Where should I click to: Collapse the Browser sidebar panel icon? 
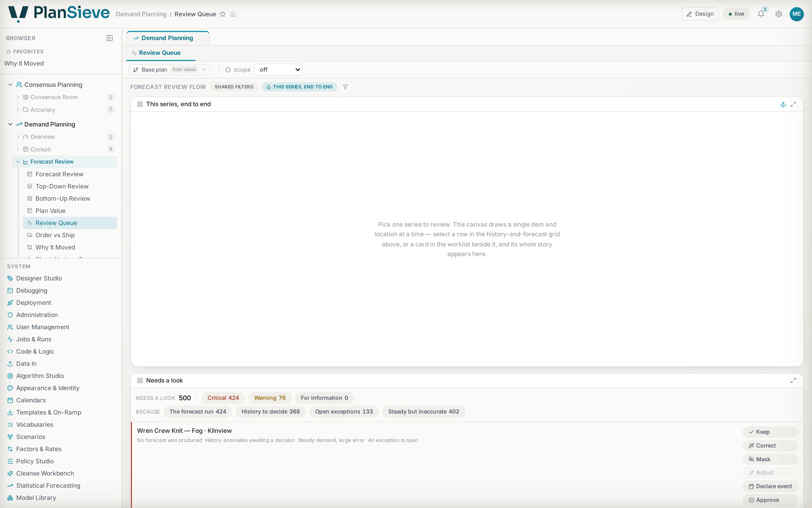tap(109, 38)
